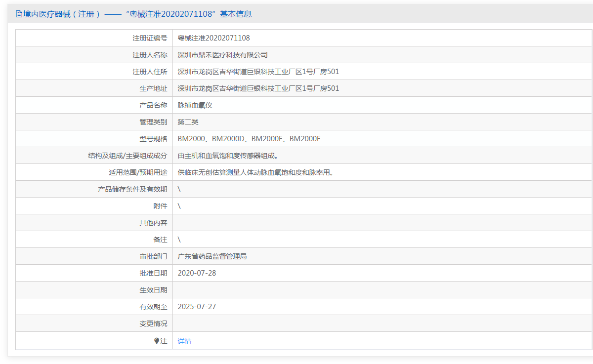Select text 由主机和血氧饱和度传感器组成。
Screen dimensions: 593x364
(x=228, y=156)
